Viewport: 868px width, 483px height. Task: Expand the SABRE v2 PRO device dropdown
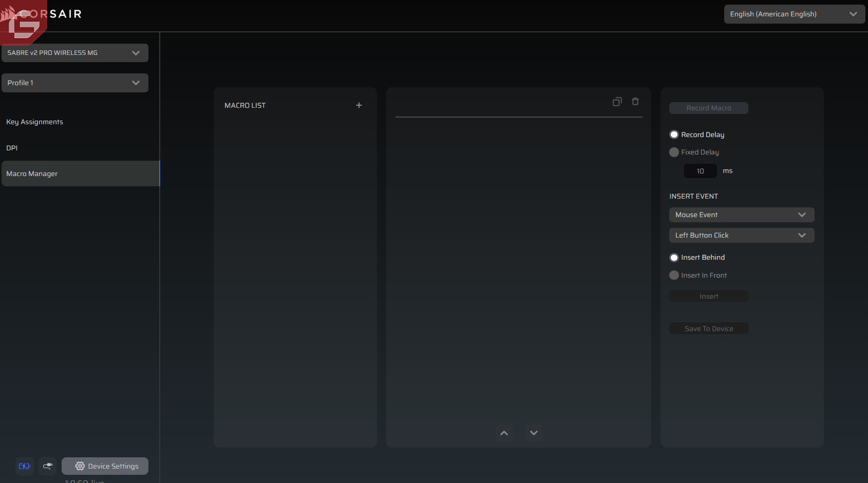[x=75, y=53]
